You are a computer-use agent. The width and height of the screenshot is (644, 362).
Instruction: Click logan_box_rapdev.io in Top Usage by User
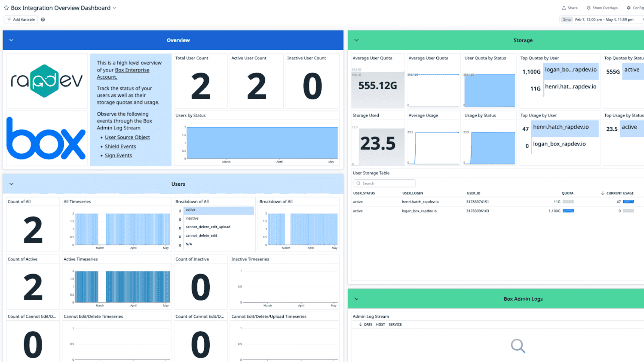(559, 144)
